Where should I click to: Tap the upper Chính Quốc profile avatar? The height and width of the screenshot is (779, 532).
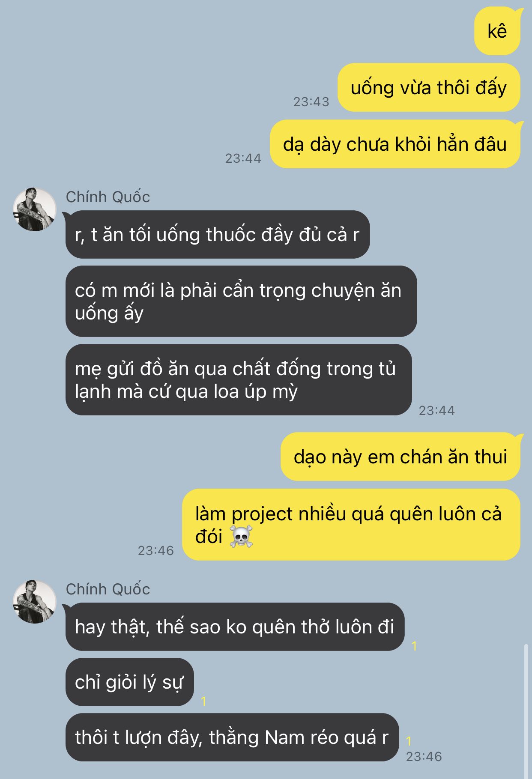coord(35,209)
